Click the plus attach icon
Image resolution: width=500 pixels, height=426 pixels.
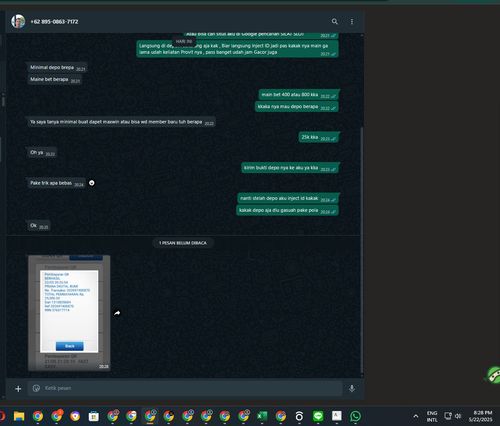[18, 389]
